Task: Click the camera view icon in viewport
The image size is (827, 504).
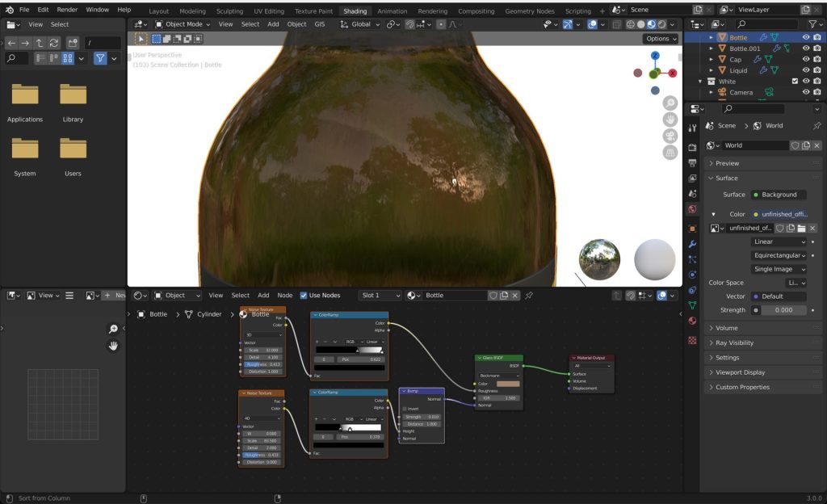Action: click(670, 136)
